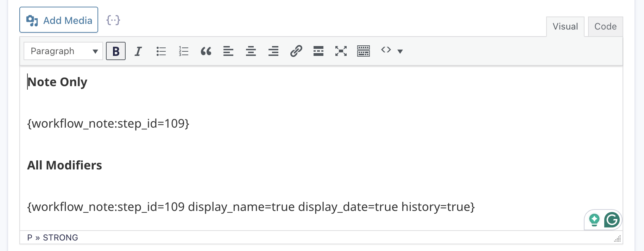
Task: Enter fullscreen distraction-free mode
Action: click(341, 51)
